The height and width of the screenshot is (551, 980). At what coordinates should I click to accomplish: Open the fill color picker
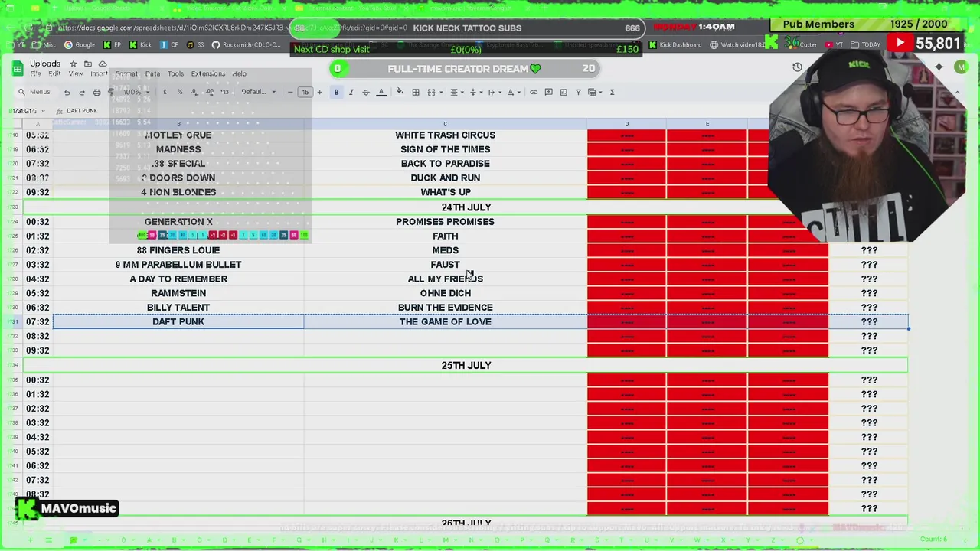pos(400,92)
